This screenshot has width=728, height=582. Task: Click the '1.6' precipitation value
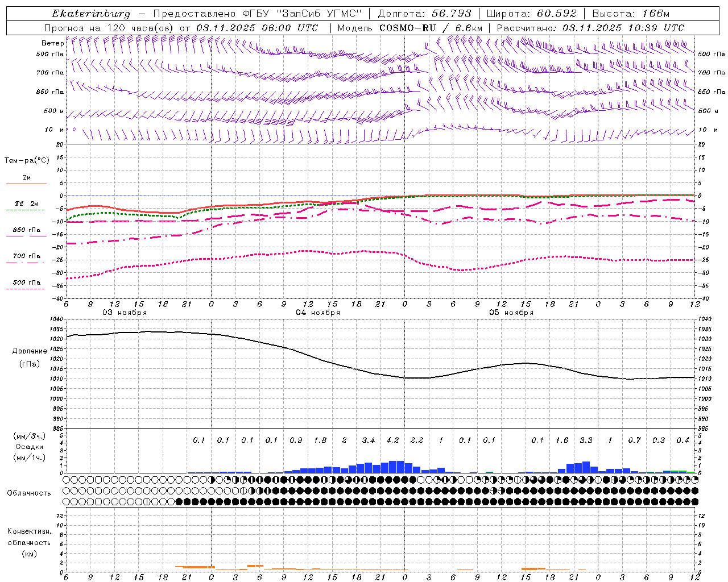562,440
